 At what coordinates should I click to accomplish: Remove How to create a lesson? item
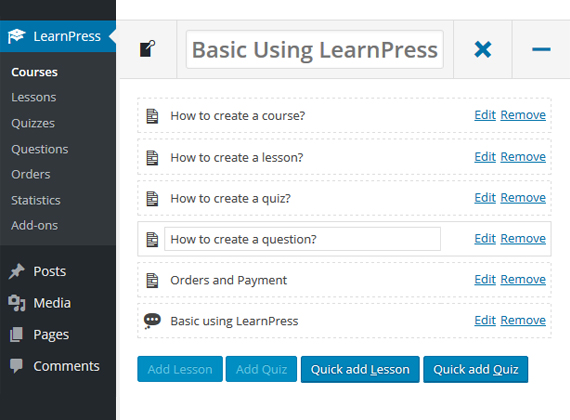click(x=523, y=157)
